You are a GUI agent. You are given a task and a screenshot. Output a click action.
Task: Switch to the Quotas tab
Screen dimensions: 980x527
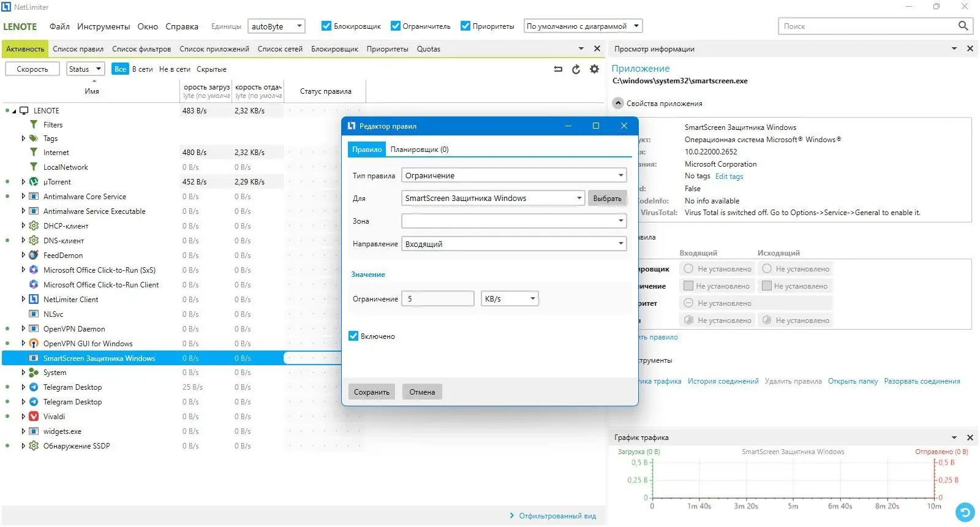pos(429,49)
